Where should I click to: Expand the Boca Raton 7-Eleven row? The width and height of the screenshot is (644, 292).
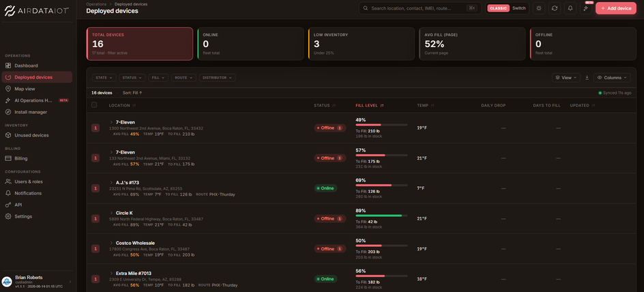coord(111,122)
